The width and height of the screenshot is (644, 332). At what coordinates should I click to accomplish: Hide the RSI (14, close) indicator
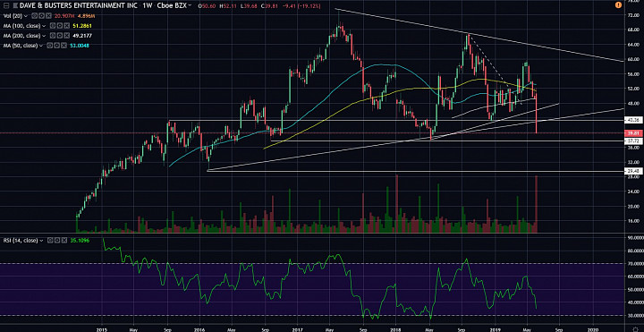(50, 241)
